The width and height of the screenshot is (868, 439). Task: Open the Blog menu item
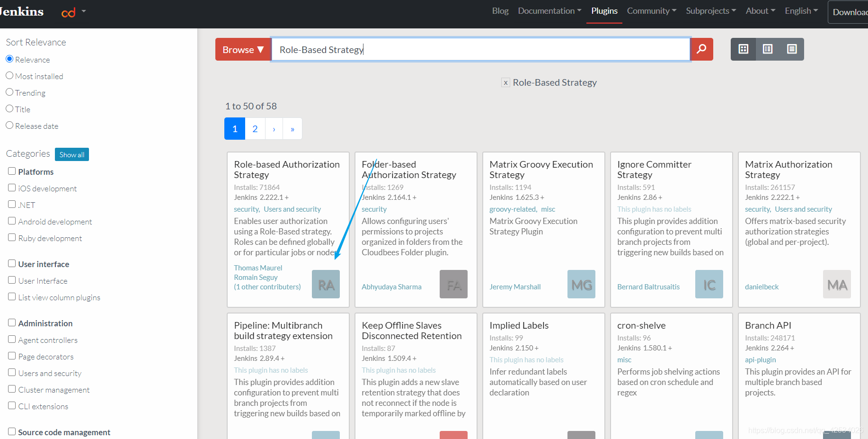tap(500, 11)
